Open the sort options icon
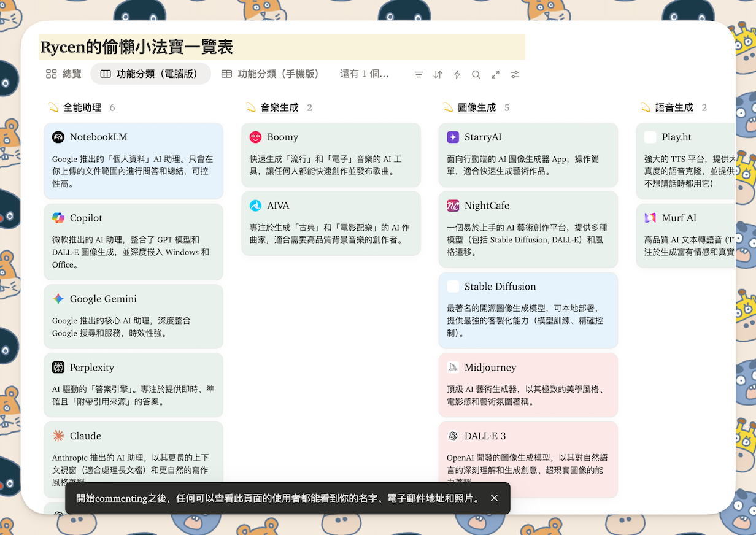 click(438, 74)
